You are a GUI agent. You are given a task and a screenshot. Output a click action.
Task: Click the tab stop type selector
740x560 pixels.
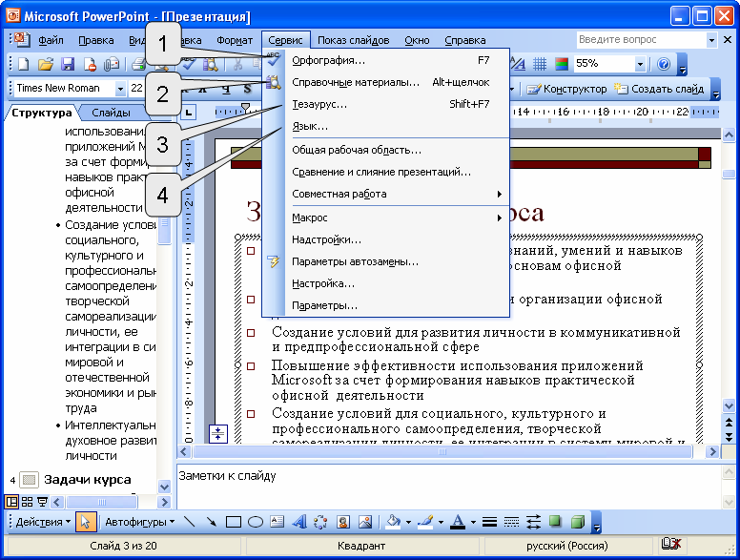click(x=188, y=113)
